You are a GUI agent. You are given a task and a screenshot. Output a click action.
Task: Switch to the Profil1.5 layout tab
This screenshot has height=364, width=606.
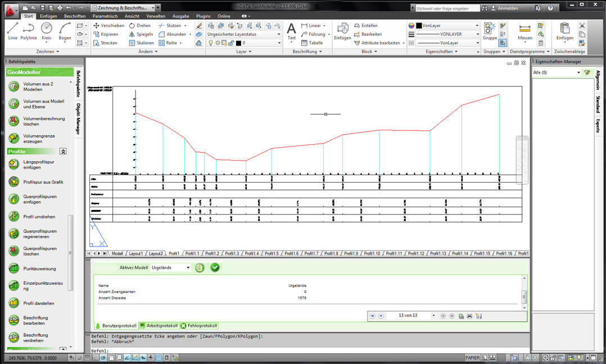(272, 253)
